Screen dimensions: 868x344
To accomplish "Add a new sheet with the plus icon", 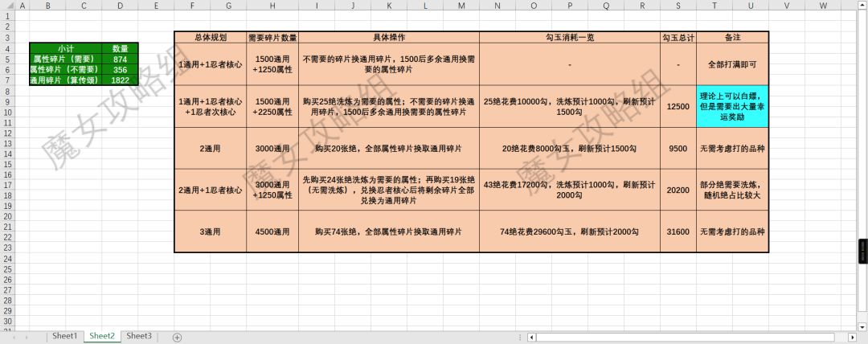I will tap(177, 337).
